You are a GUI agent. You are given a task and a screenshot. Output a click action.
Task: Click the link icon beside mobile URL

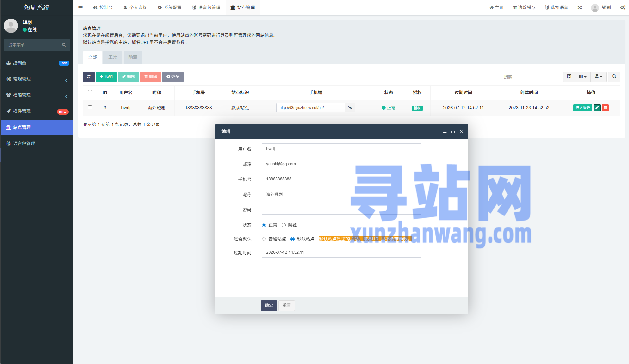350,108
